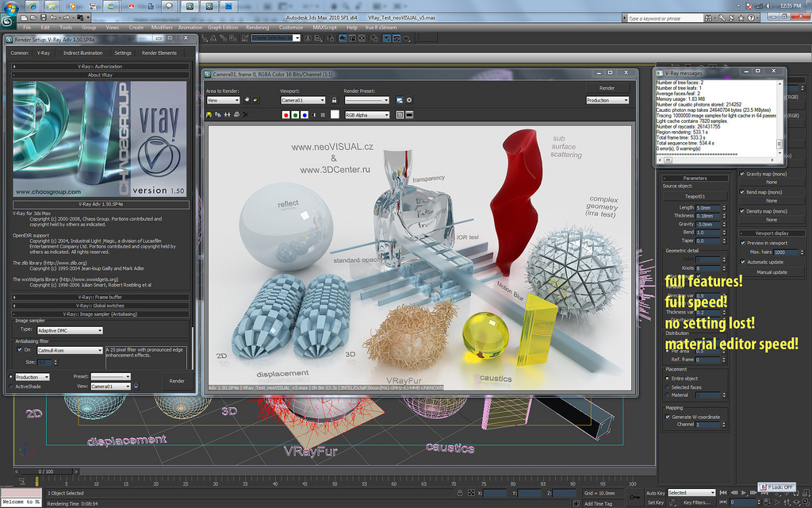The image size is (812, 508).
Task: Click the Clone Rendered Frame Window icon
Action: point(228,114)
